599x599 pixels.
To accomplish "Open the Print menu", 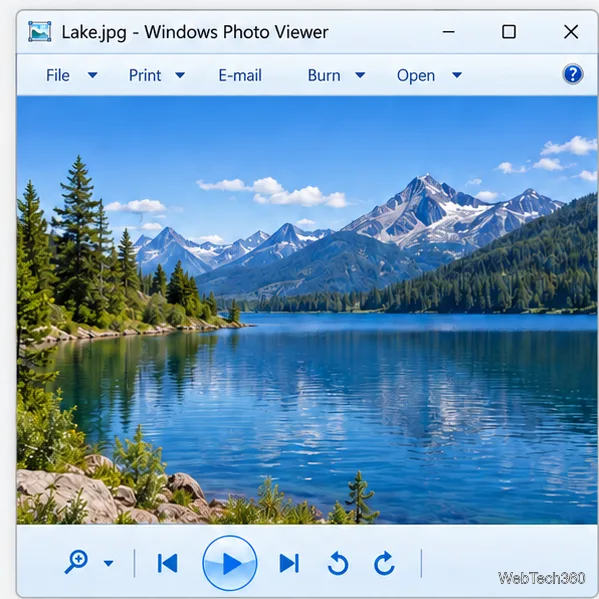I will pyautogui.click(x=145, y=75).
